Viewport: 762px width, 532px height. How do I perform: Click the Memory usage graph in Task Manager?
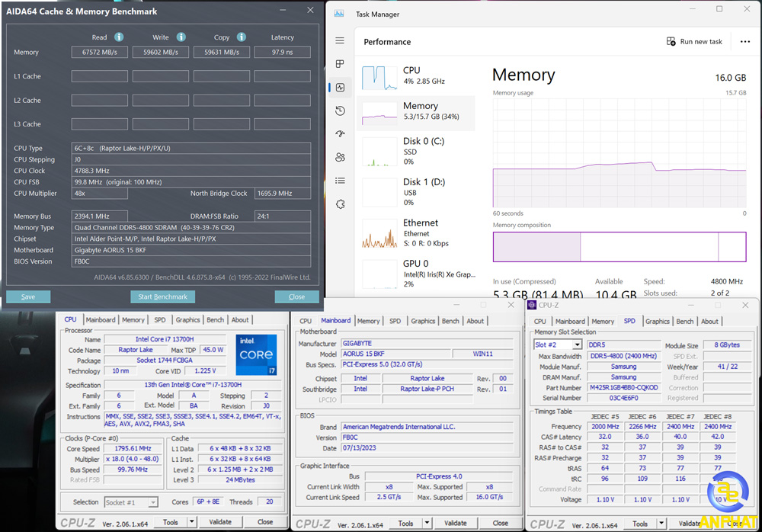point(620,153)
